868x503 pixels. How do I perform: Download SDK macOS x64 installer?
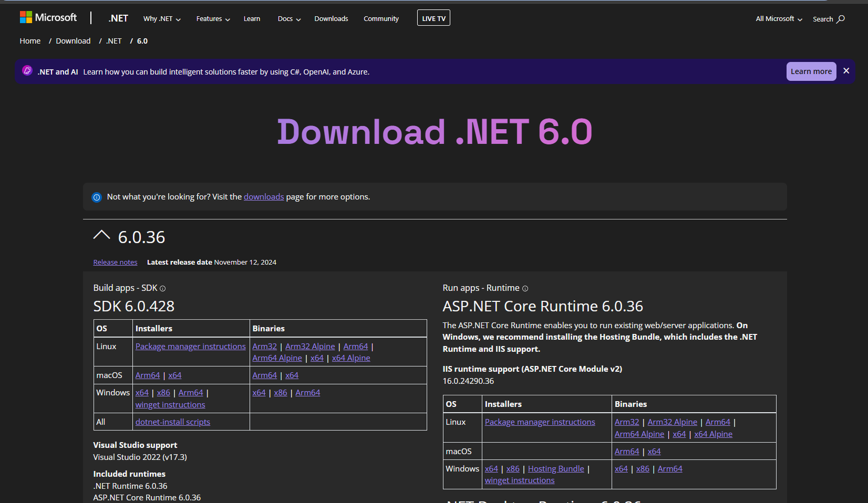[175, 375]
